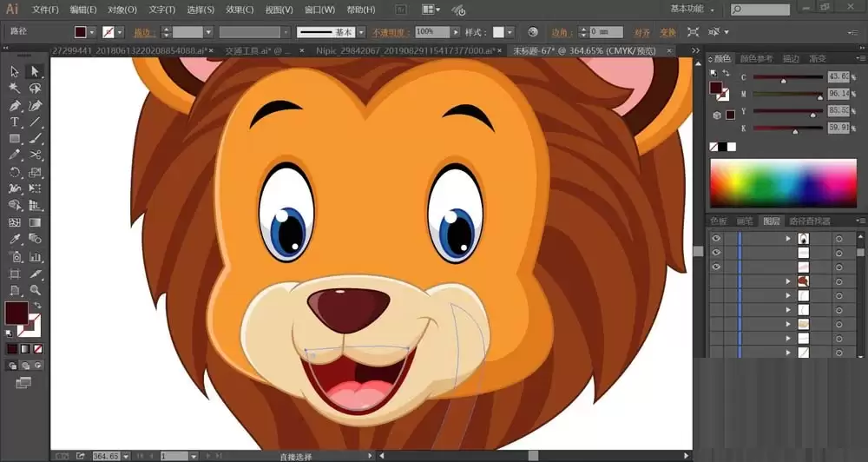Toggle visibility of the third layer row

click(716, 267)
